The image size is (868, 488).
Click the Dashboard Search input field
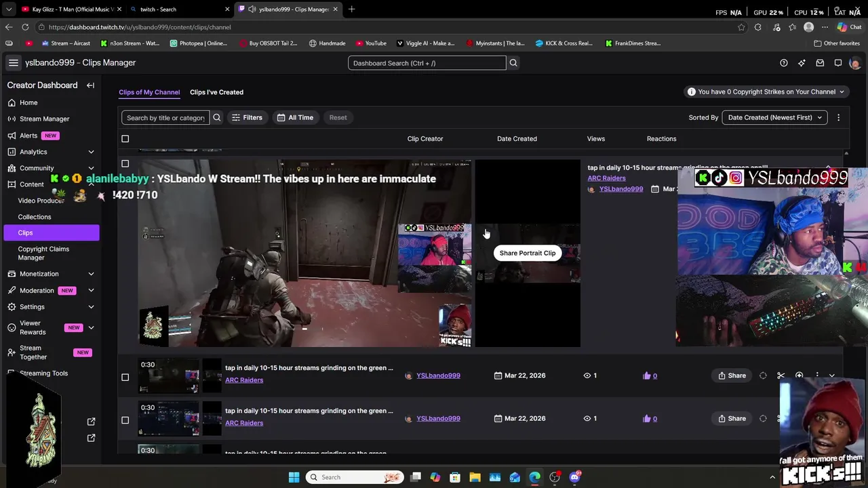tap(427, 63)
